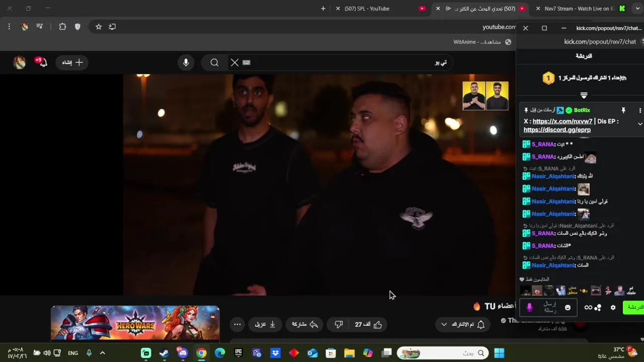
Task: Open the on-screen keyboard in search box
Action: click(x=246, y=62)
